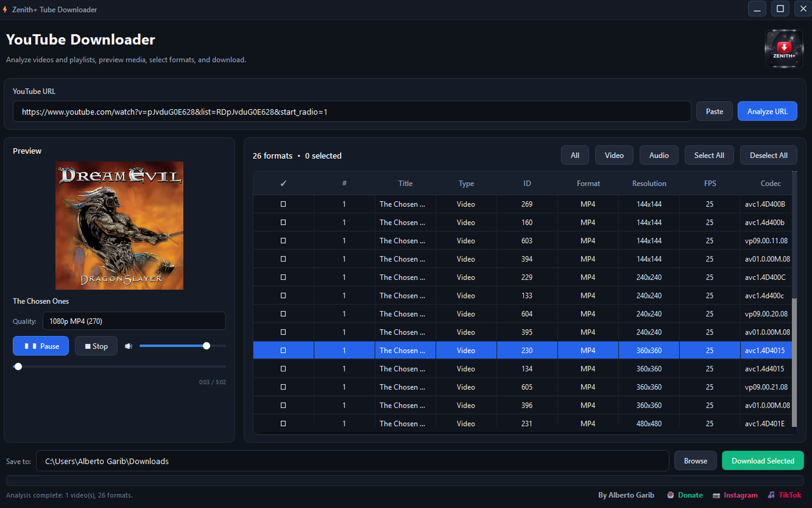Open the Instagram link
812x508 pixels.
(735, 495)
